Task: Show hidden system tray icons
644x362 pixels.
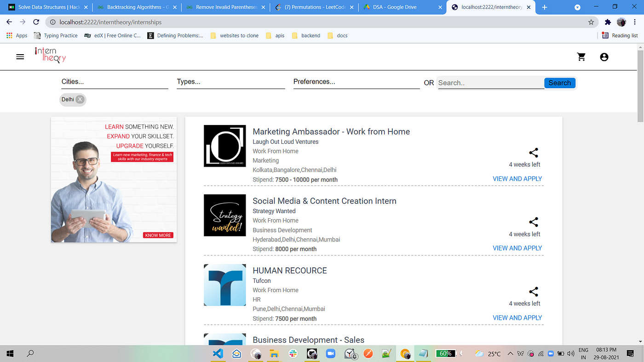Action: tap(511, 353)
